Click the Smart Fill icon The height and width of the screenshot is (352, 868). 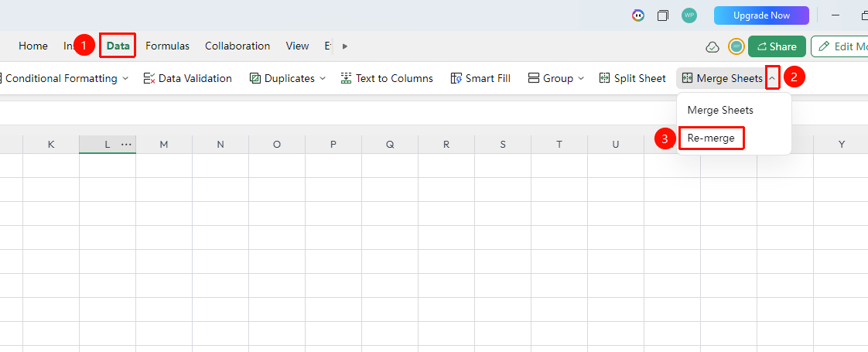[456, 79]
